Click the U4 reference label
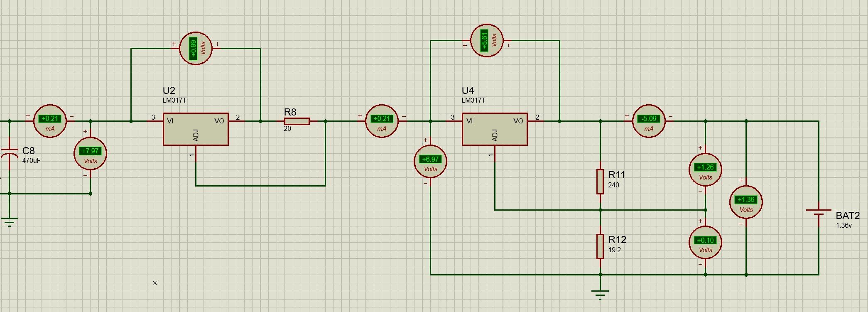The width and height of the screenshot is (868, 312). pyautogui.click(x=468, y=91)
